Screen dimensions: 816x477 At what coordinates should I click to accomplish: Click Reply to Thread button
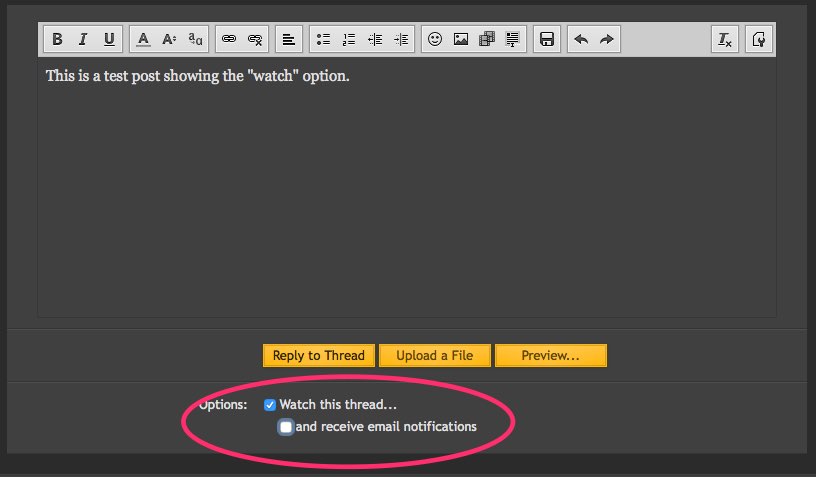[x=318, y=355]
